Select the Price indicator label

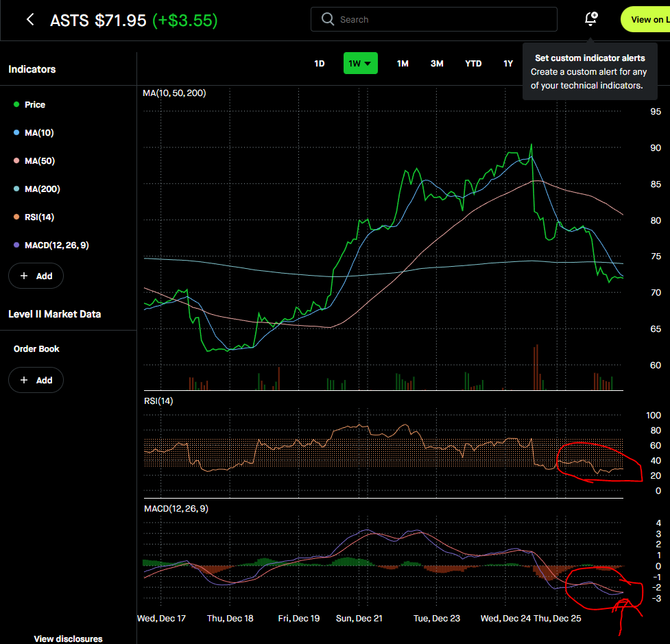(x=34, y=105)
